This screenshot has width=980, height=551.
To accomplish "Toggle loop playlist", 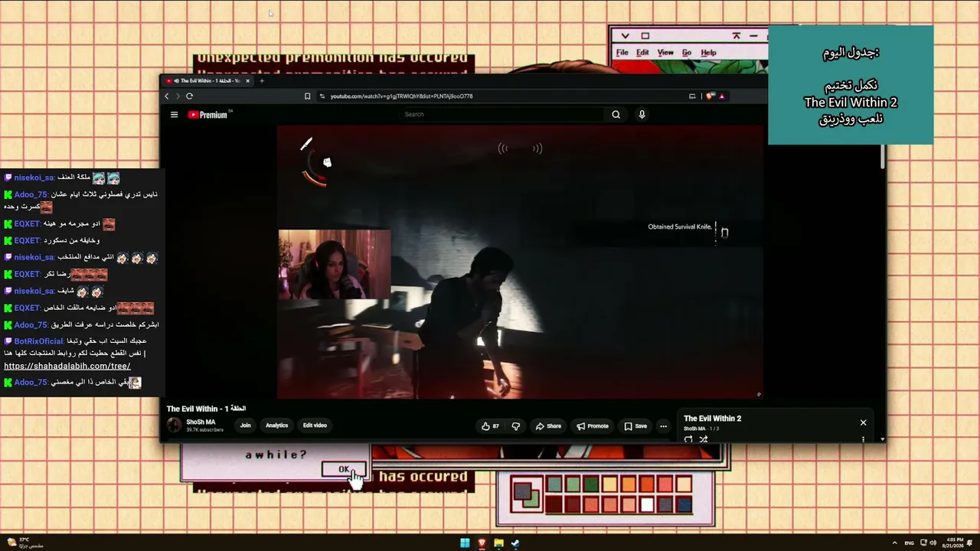I will (688, 439).
